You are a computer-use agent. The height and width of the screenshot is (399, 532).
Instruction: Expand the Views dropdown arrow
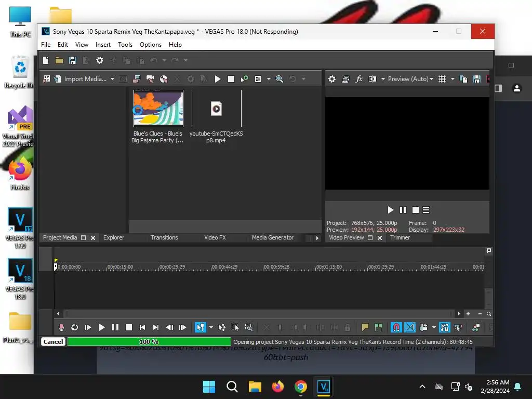click(269, 79)
